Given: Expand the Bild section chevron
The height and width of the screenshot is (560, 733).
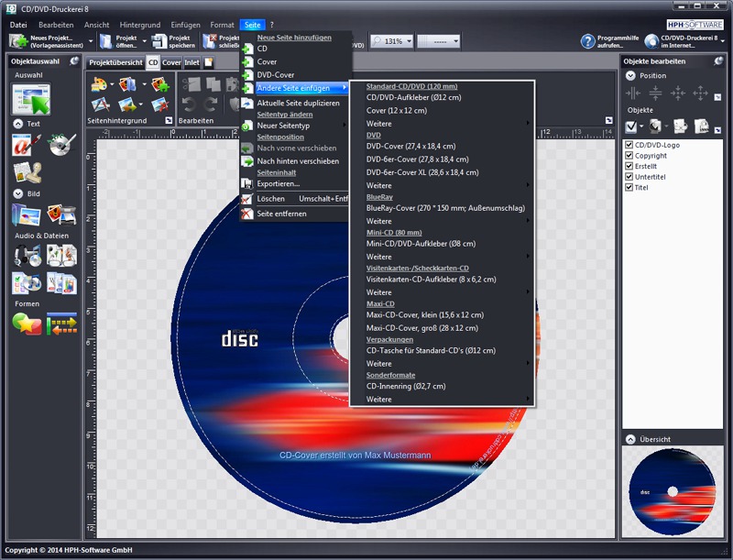Looking at the screenshot, I should 17,193.
